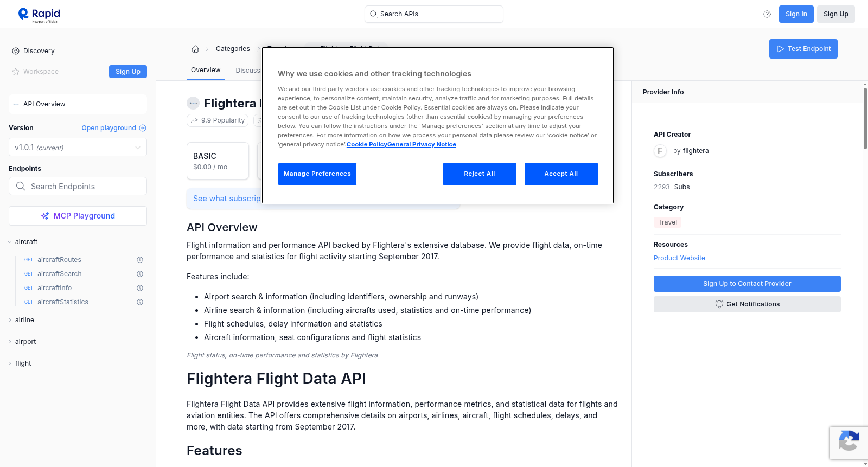Go to the home breadcrumb icon
868x467 pixels.
point(195,49)
